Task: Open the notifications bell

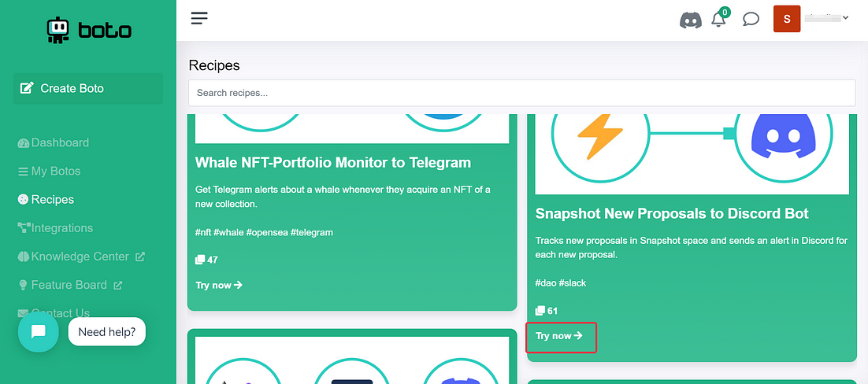Action: [x=719, y=18]
